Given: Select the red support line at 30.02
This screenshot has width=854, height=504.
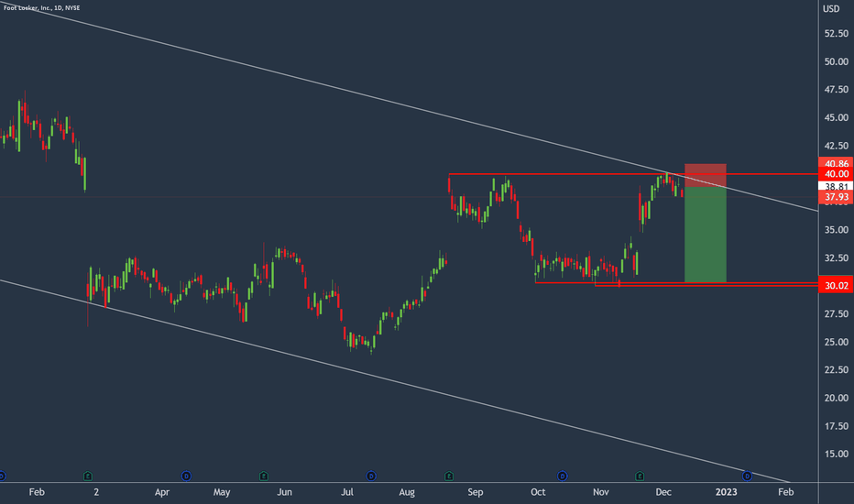Looking at the screenshot, I should (x=708, y=286).
